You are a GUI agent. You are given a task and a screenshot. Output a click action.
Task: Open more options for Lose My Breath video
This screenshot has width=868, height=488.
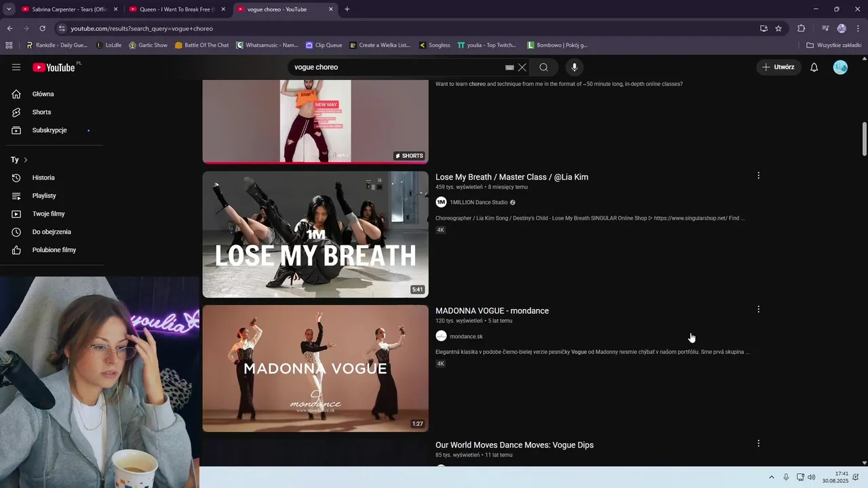click(x=758, y=176)
